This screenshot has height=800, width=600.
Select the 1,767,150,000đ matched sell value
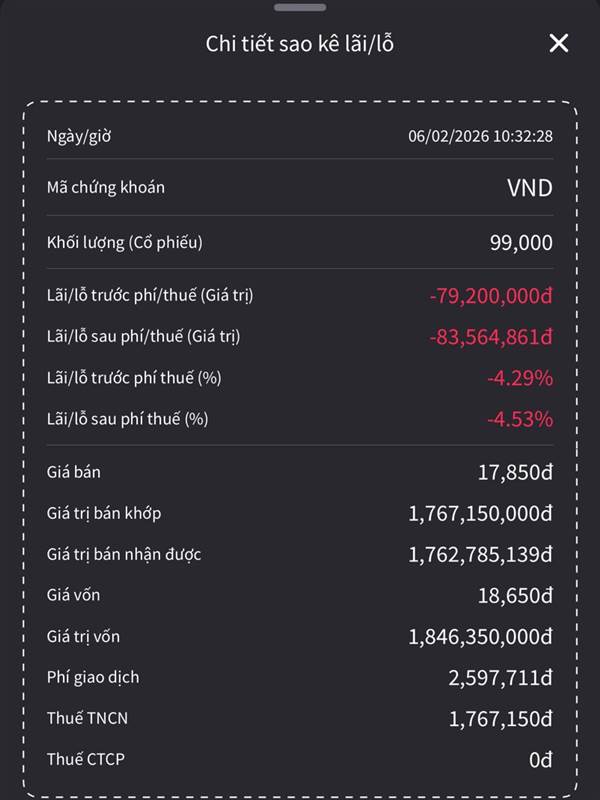480,514
